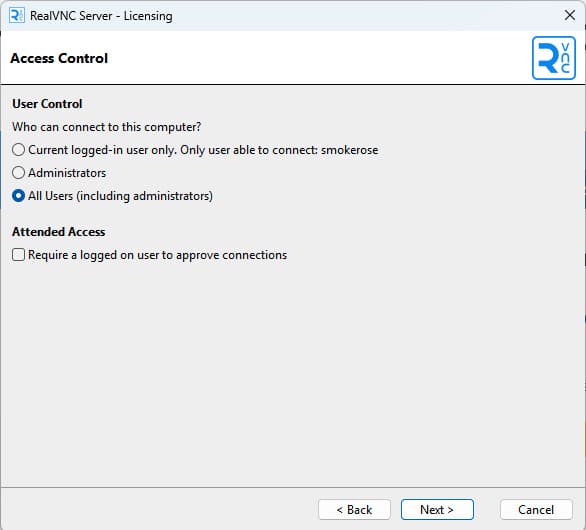Viewport: 586px width, 530px height.
Task: Select the Current logged-in user only radio button
Action: point(18,150)
